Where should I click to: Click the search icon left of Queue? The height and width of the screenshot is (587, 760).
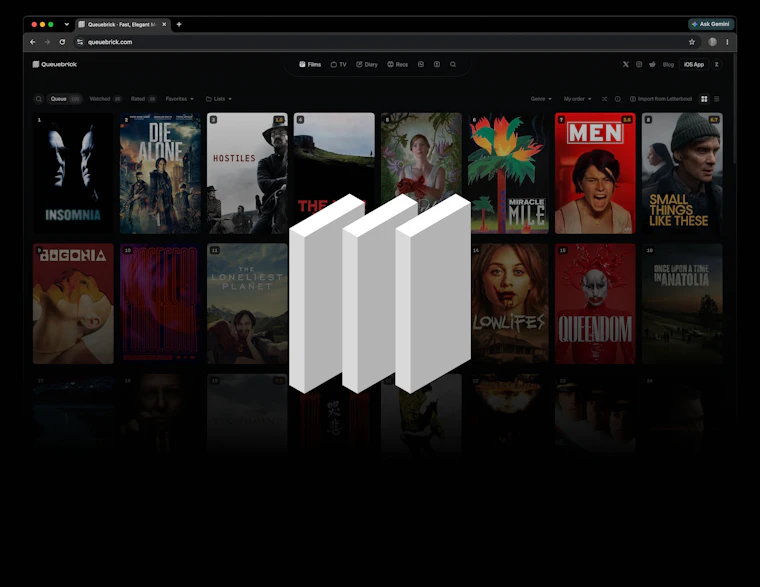38,99
